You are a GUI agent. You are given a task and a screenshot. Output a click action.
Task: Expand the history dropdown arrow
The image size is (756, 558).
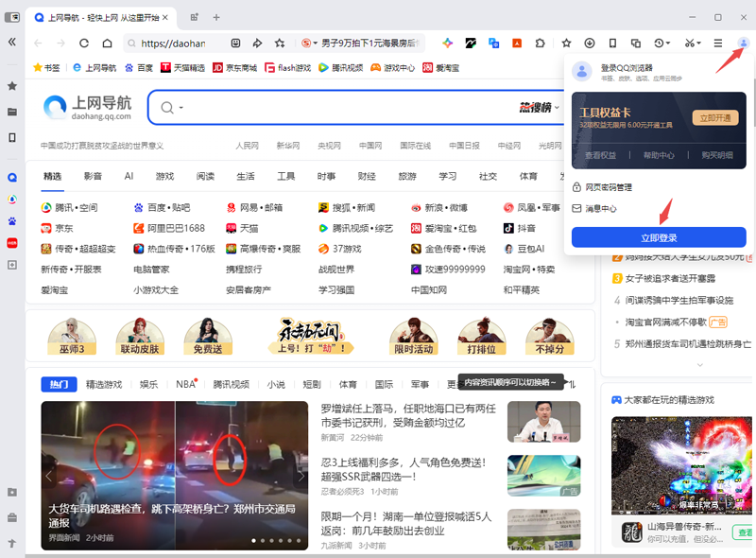point(669,44)
